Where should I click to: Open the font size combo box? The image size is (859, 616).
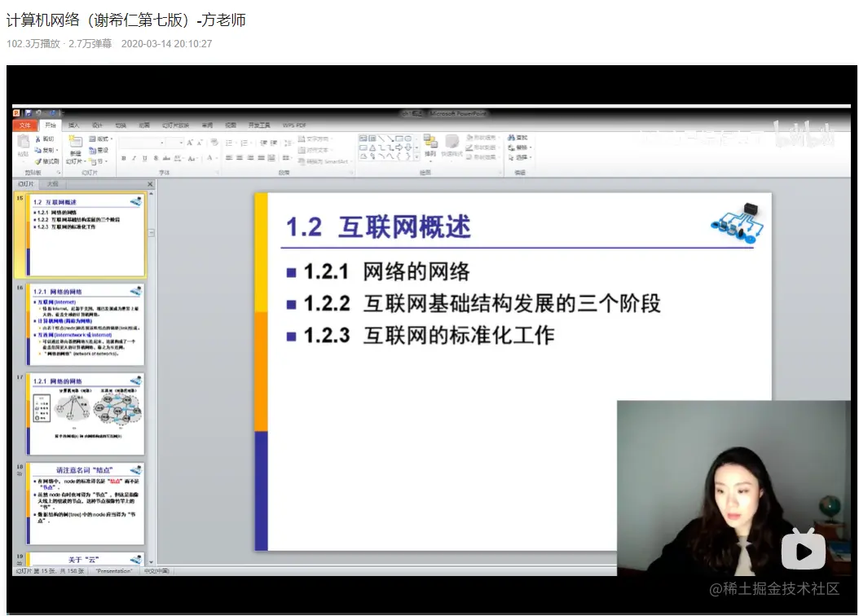pos(174,143)
